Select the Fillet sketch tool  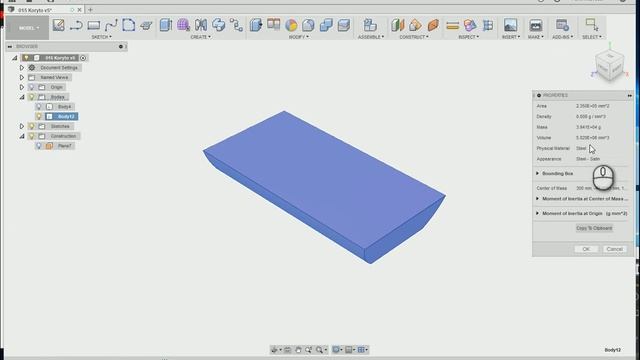129,25
